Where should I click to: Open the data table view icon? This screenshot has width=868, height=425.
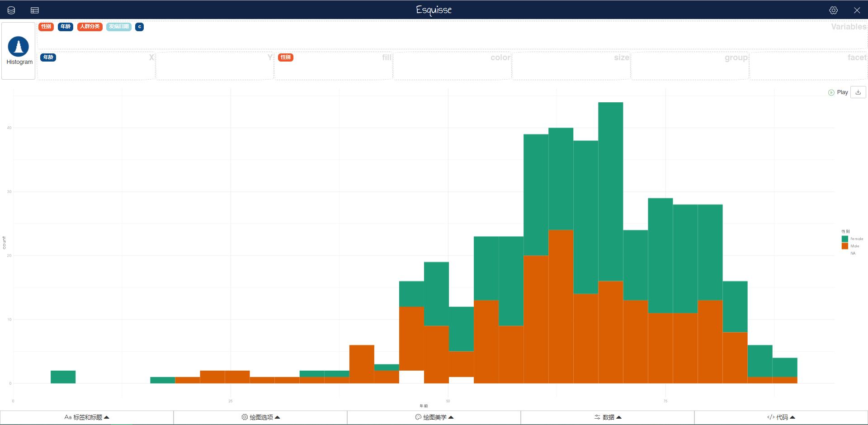(x=35, y=10)
